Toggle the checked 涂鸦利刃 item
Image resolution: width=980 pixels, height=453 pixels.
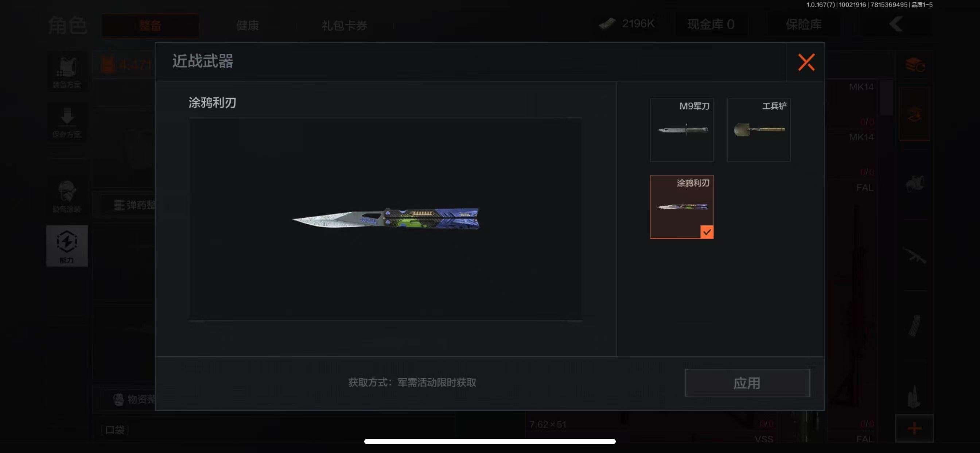point(681,207)
